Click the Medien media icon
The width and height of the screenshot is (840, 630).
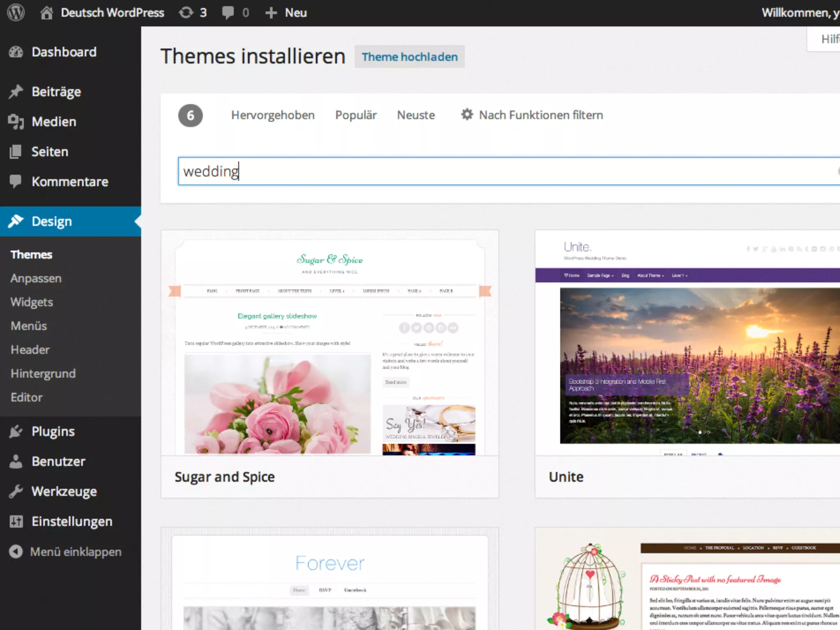(x=16, y=122)
